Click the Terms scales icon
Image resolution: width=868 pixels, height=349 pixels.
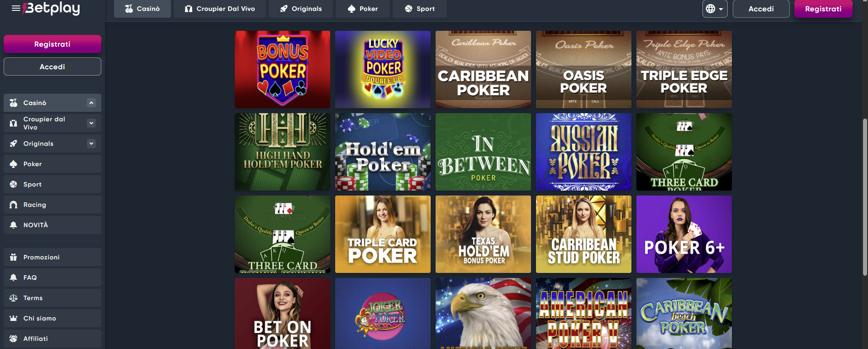[x=14, y=298]
